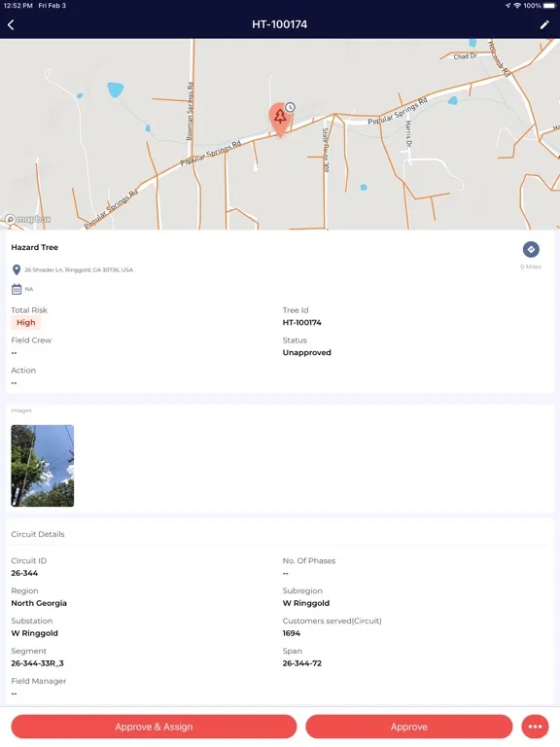The height and width of the screenshot is (747, 560).
Task: Tap the North Georgia region value
Action: (x=39, y=603)
